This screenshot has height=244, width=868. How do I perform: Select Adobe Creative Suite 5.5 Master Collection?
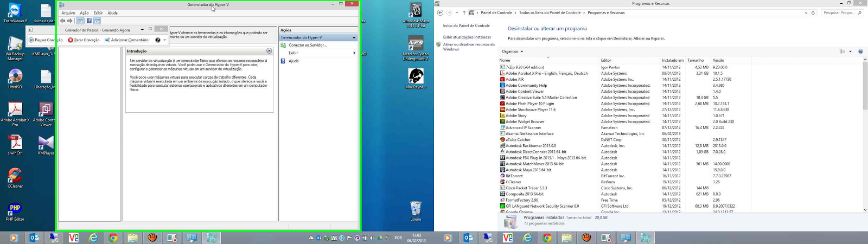[x=624, y=98]
